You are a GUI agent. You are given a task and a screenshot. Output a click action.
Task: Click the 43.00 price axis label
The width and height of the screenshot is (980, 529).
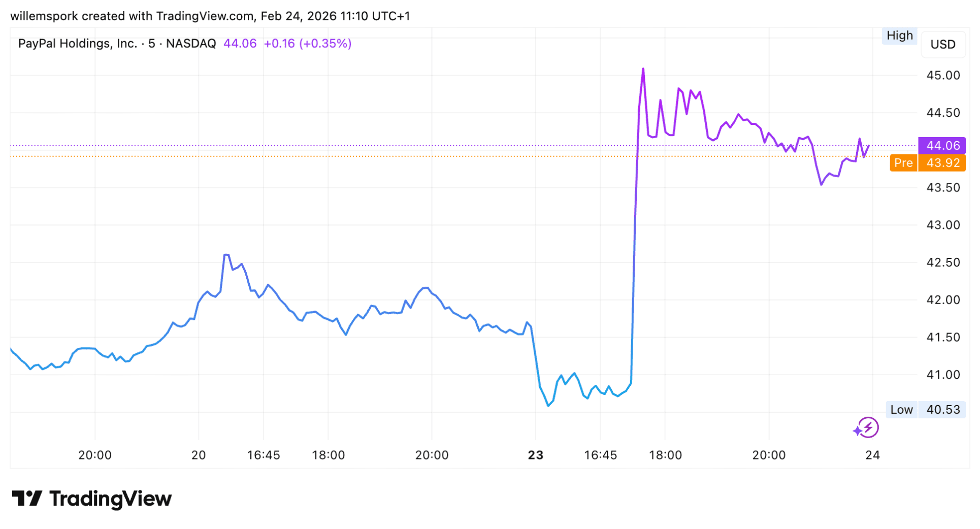943,225
